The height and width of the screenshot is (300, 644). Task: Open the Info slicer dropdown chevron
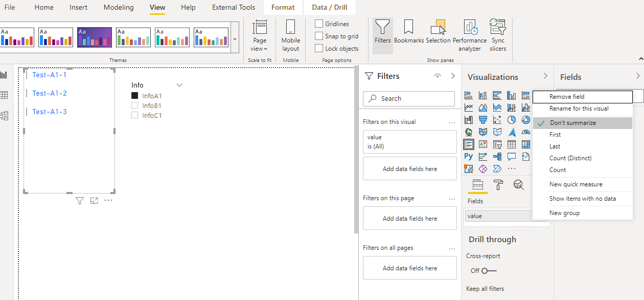(x=179, y=85)
